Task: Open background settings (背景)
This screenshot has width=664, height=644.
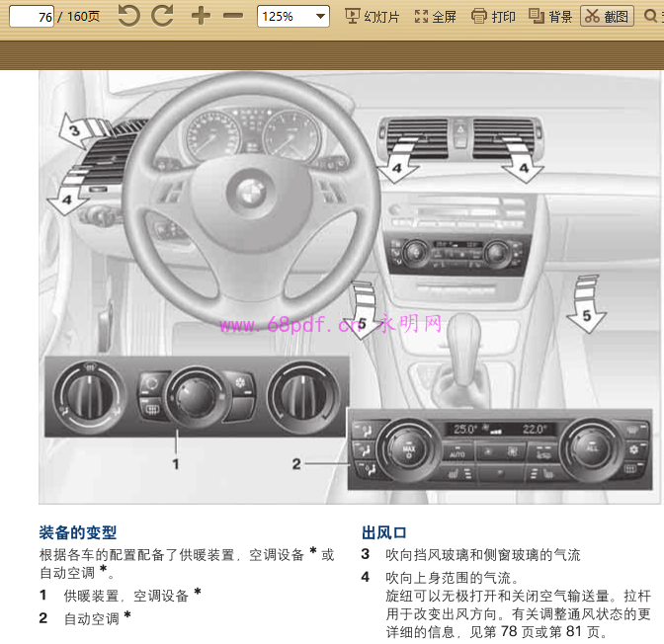Action: [x=550, y=17]
